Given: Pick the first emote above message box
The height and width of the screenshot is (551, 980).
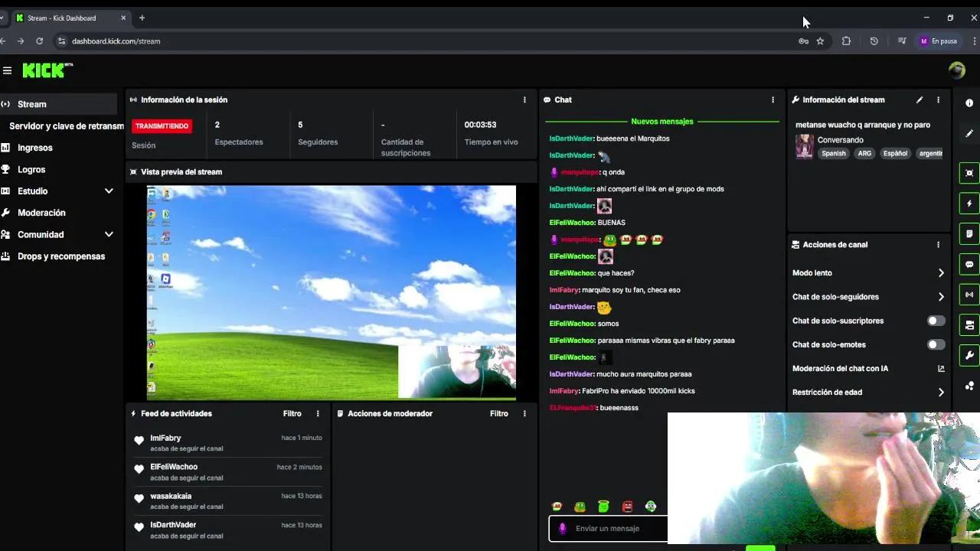Looking at the screenshot, I should 557,507.
